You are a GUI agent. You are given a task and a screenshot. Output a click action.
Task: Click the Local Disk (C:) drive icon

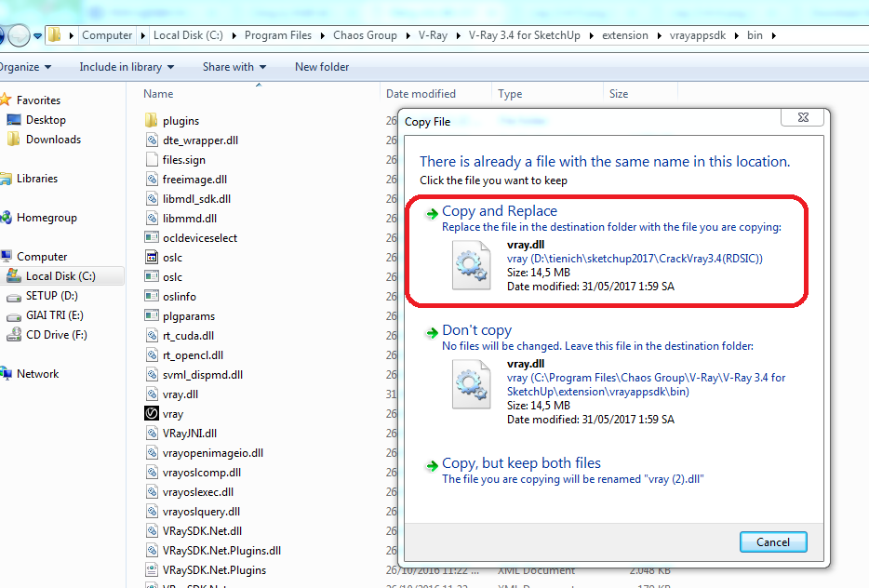pyautogui.click(x=14, y=276)
